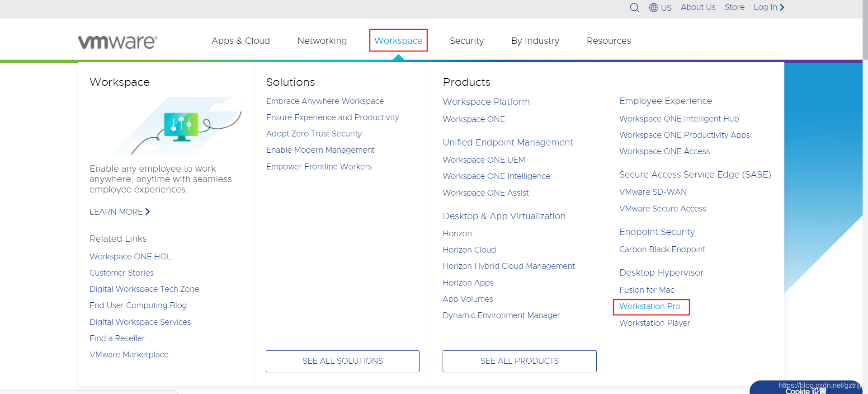This screenshot has height=394, width=868.
Task: Open Fusion for Mac
Action: pyautogui.click(x=647, y=290)
